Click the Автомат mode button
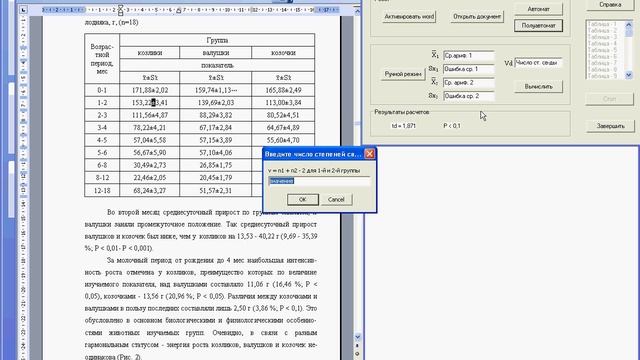640x360 pixels. tap(538, 9)
